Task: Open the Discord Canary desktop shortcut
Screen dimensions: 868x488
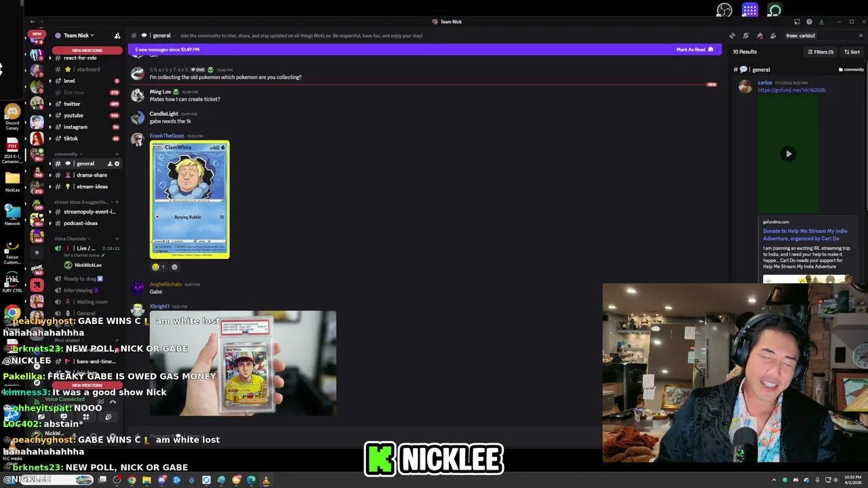Action: 12,117
